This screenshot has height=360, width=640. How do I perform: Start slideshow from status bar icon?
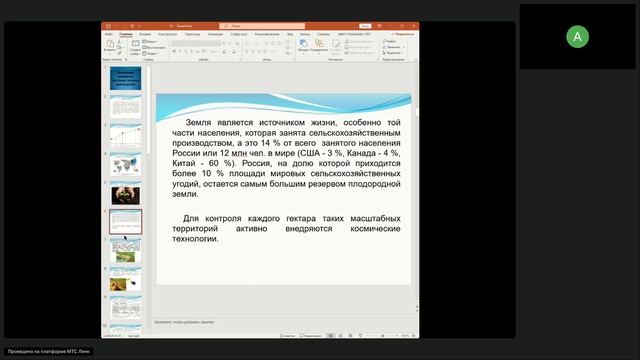360,336
